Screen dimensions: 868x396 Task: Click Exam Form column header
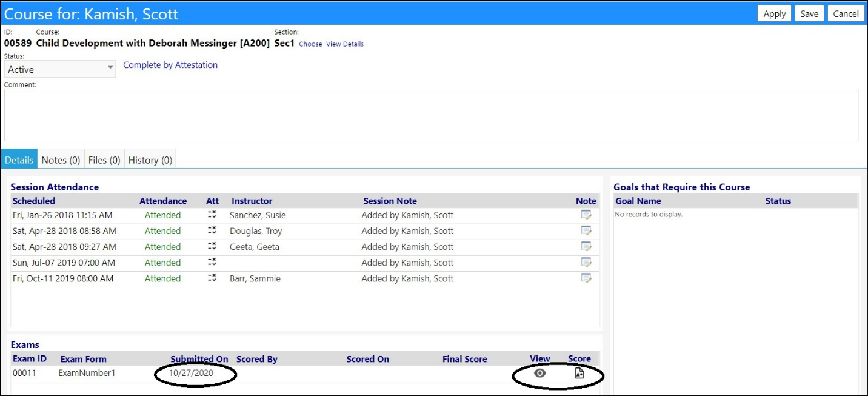pos(84,359)
